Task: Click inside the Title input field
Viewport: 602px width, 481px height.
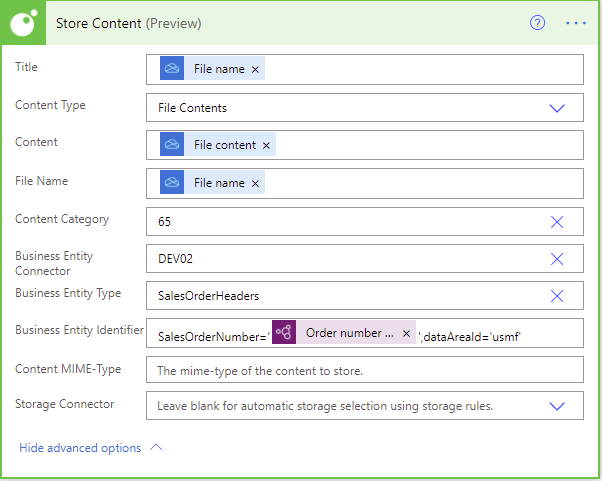Action: tap(420, 69)
